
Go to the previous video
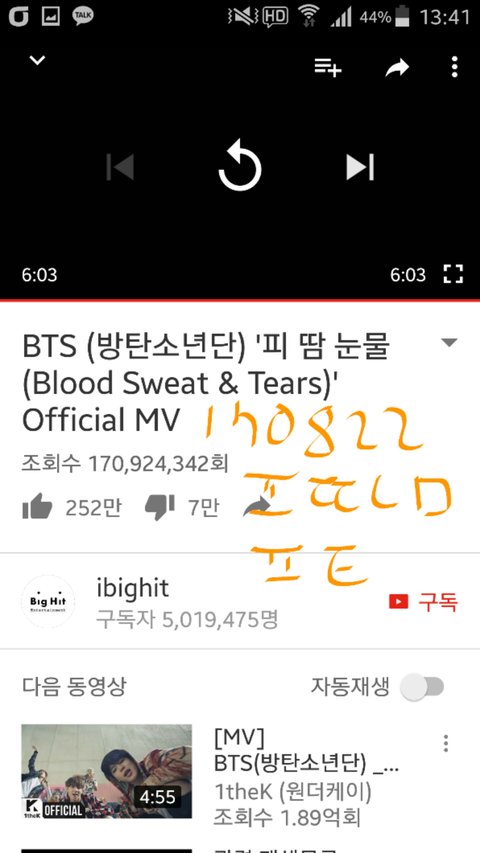pos(120,166)
